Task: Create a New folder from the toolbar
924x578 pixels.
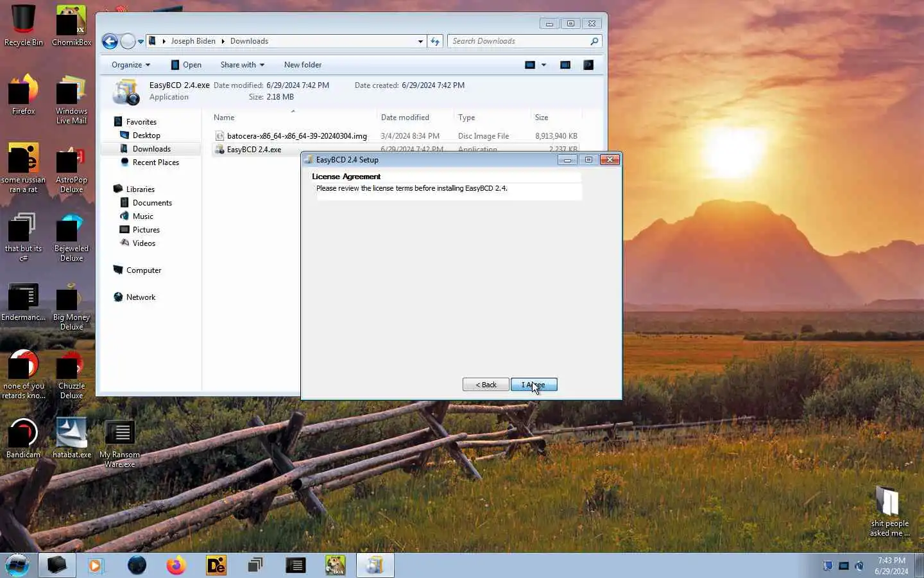Action: (x=303, y=65)
